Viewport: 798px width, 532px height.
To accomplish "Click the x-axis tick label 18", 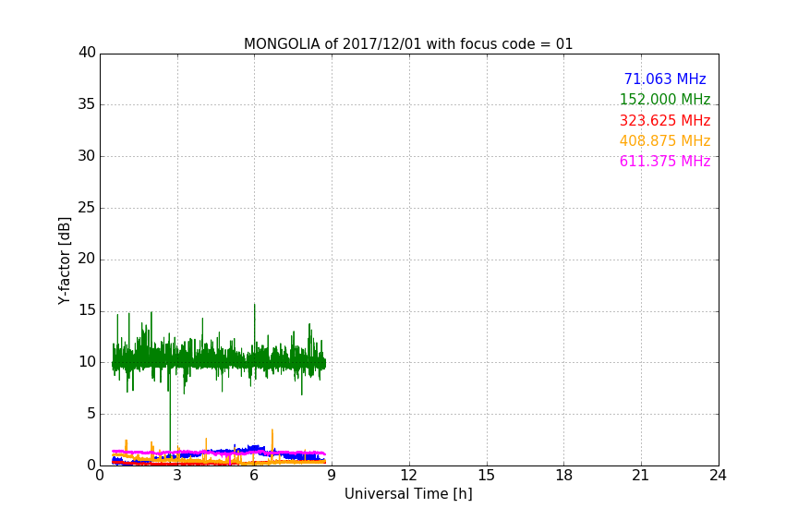I will 564,476.
